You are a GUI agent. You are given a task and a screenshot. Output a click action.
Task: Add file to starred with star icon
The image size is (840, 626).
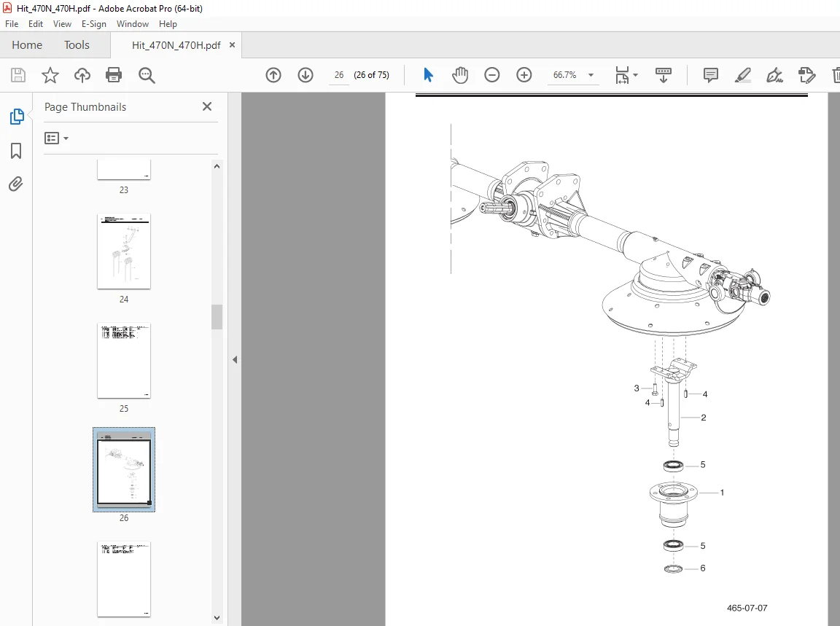tap(50, 75)
